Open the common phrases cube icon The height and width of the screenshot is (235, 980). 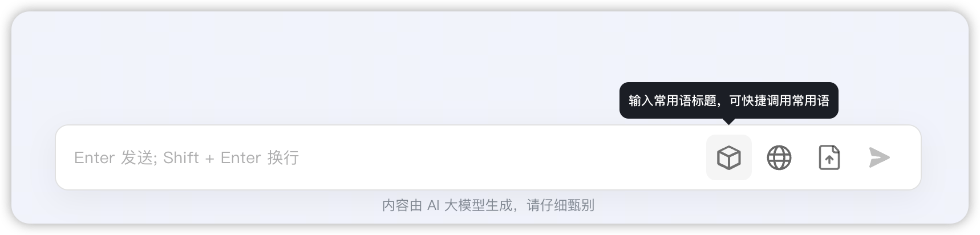(728, 157)
